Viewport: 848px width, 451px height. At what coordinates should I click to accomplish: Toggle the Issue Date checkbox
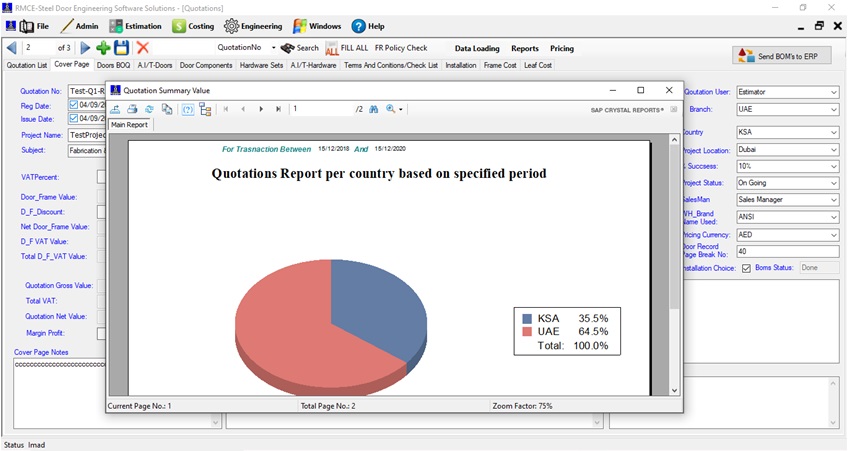pyautogui.click(x=74, y=118)
